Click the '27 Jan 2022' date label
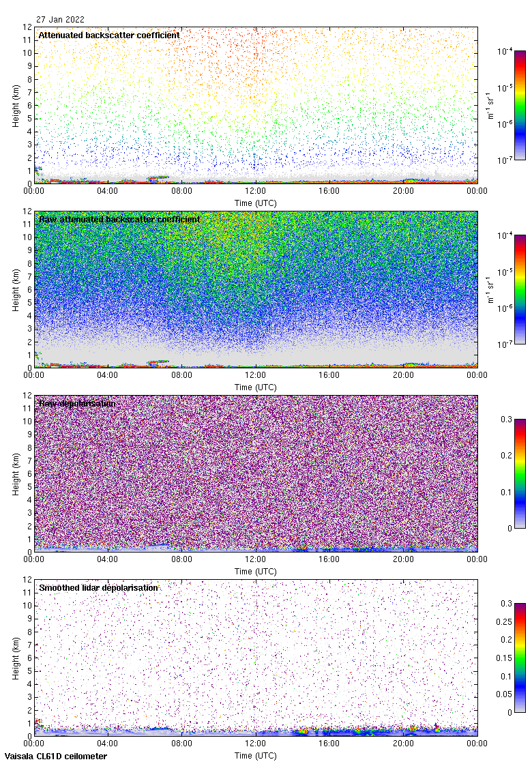Viewport: 532px width, 764px height. 61,20
